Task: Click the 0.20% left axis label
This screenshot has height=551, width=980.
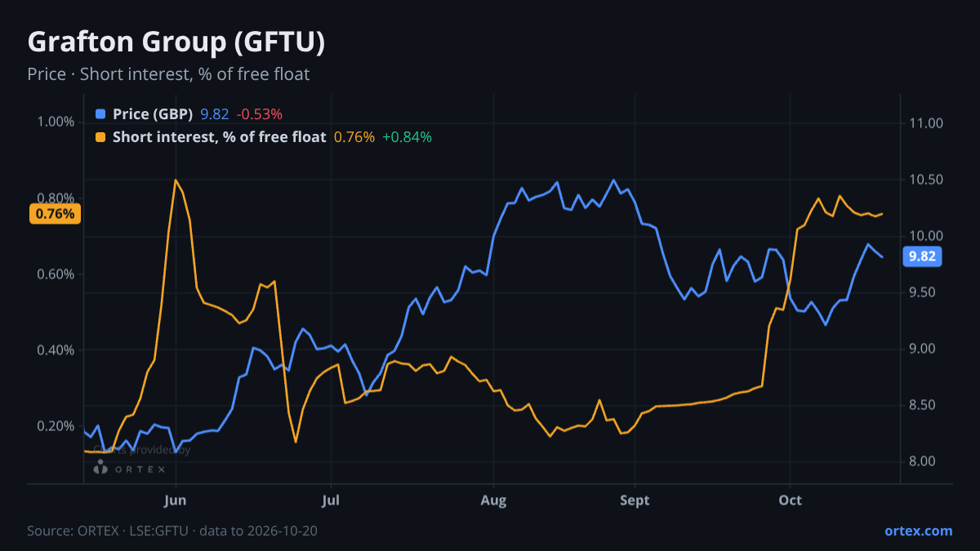Action: (56, 426)
